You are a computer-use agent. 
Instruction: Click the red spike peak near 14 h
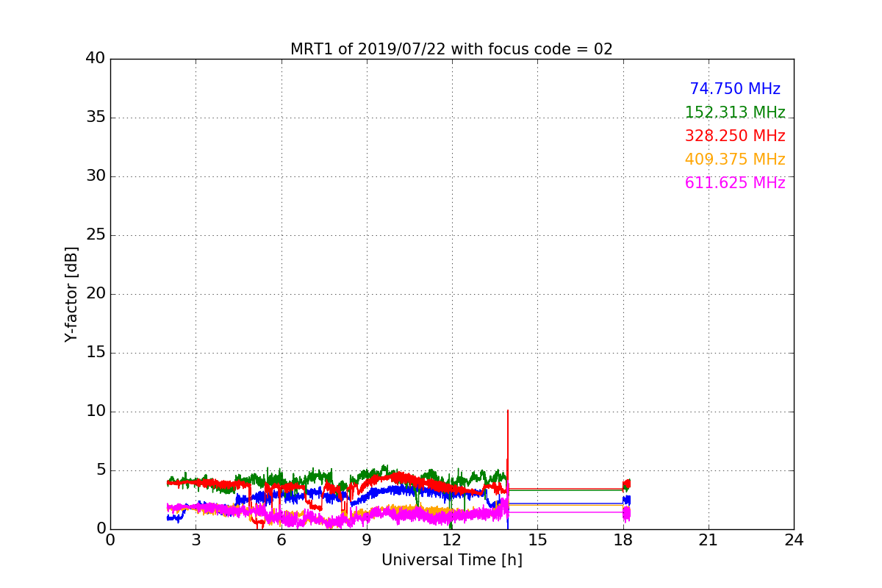[507, 411]
